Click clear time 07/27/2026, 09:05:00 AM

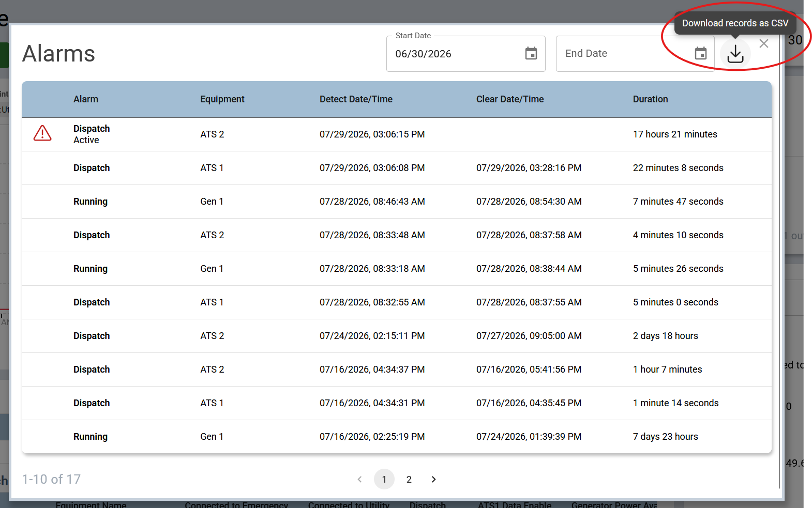point(529,336)
